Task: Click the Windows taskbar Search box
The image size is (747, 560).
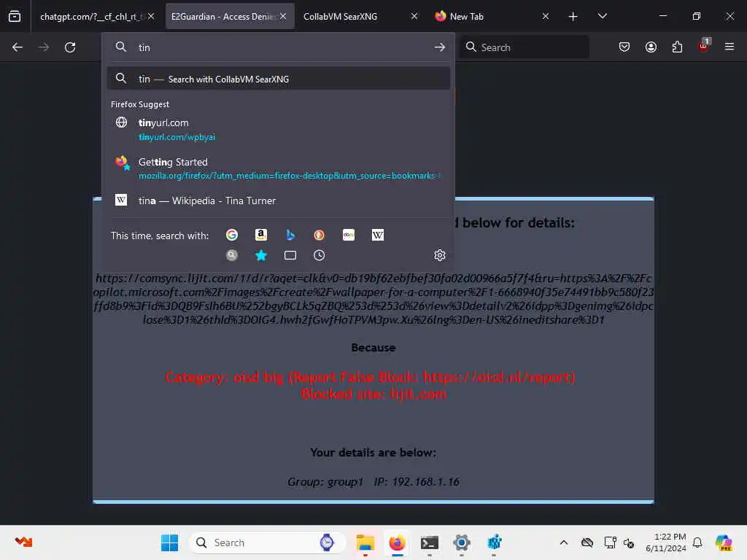Action: pyautogui.click(x=267, y=542)
